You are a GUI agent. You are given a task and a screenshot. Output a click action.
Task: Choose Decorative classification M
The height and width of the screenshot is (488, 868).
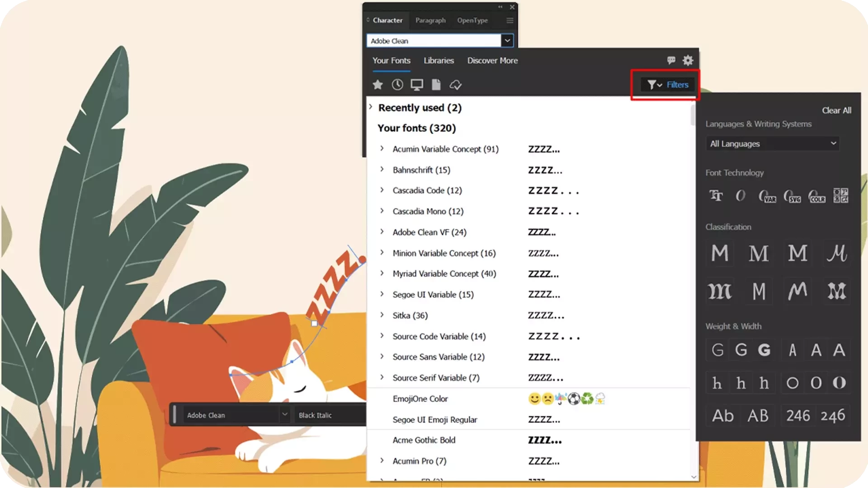click(837, 291)
